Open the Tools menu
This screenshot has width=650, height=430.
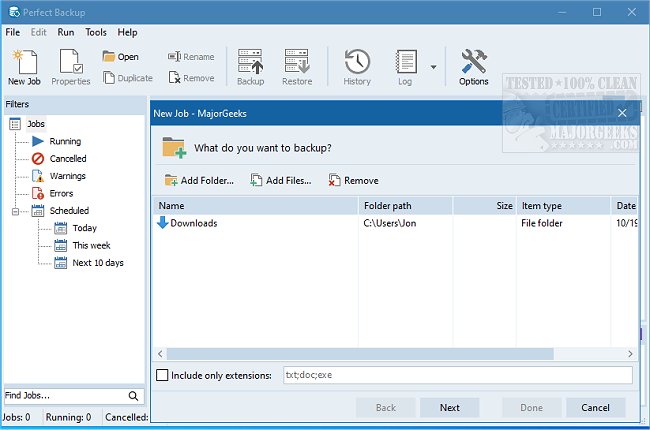[x=96, y=32]
